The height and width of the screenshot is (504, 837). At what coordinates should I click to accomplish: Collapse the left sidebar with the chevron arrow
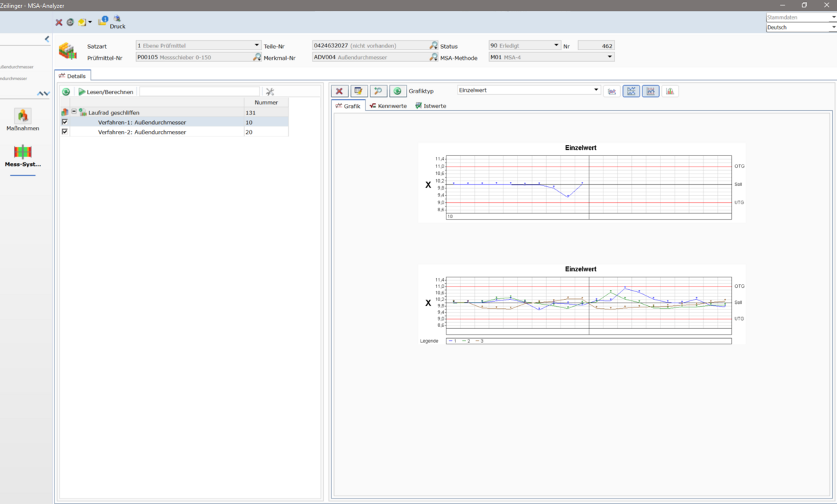[x=47, y=39]
